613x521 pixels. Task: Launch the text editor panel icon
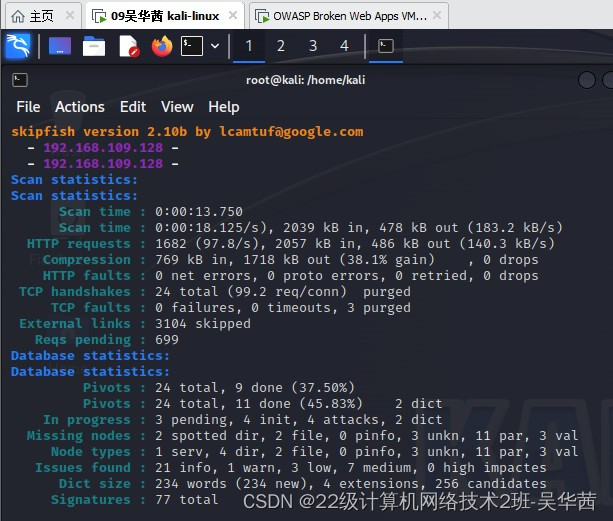pos(129,46)
